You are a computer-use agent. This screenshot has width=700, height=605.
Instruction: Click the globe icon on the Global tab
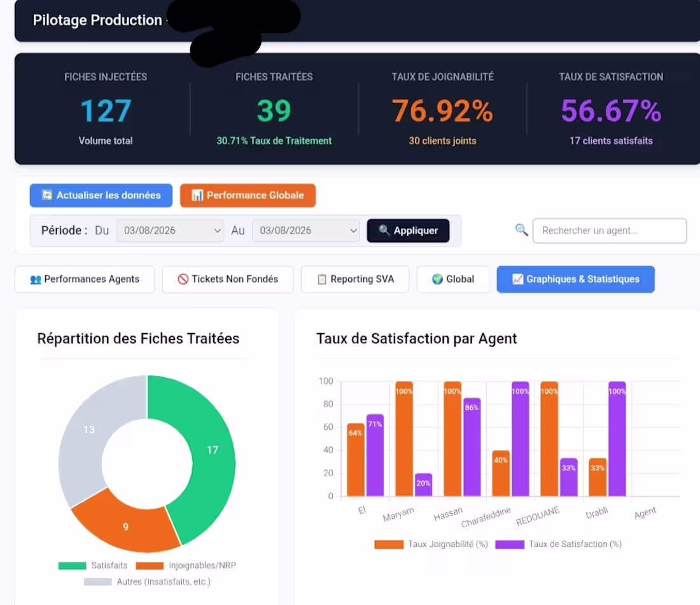pos(438,280)
